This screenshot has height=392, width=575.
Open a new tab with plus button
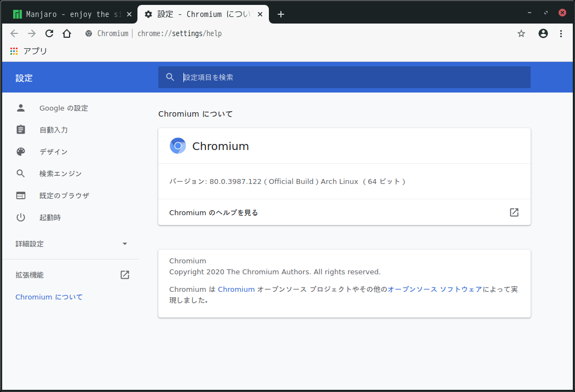click(281, 14)
